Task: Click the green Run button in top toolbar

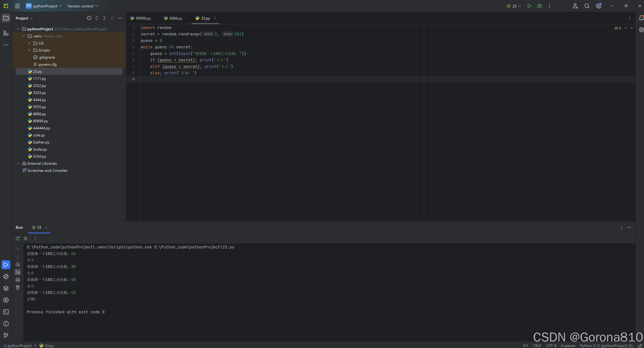Action: 529,6
